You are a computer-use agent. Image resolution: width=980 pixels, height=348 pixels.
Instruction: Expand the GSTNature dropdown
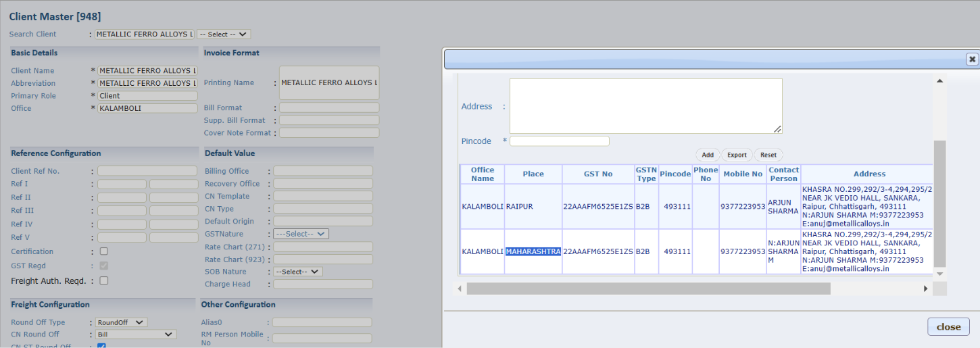point(301,234)
